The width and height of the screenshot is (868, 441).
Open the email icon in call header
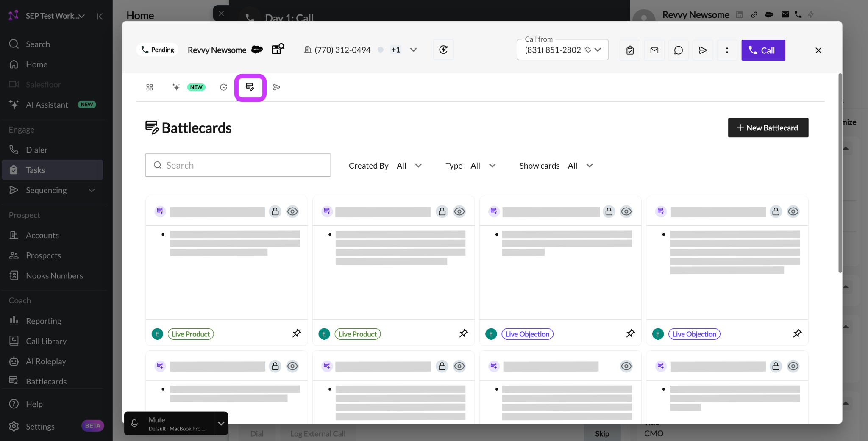pos(654,50)
